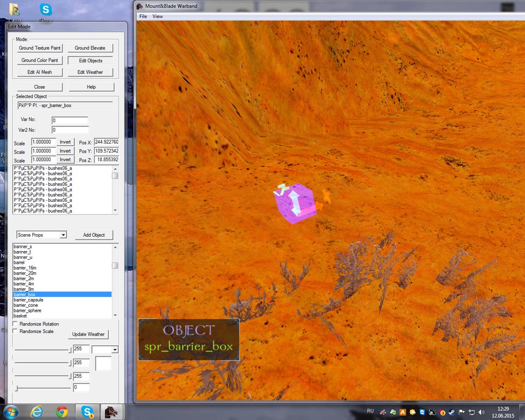Click the Mount&Blade horse taskbar icon

pyautogui.click(x=111, y=411)
